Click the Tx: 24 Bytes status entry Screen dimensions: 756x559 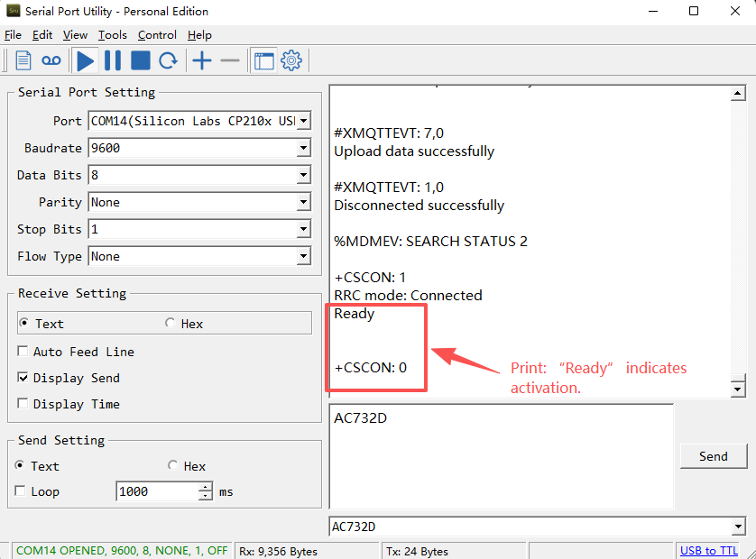(x=417, y=551)
